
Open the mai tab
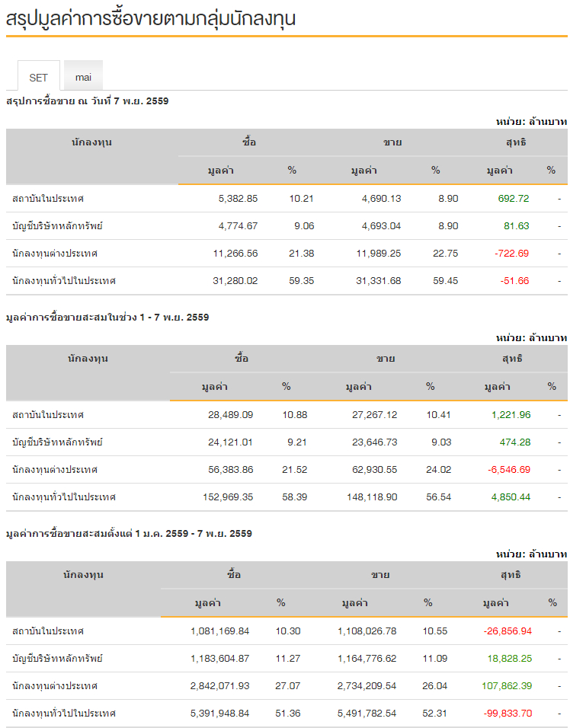click(83, 77)
